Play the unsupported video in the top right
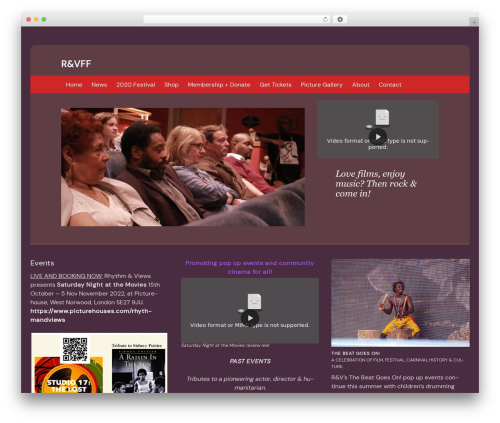The width and height of the screenshot is (500, 423). (378, 137)
